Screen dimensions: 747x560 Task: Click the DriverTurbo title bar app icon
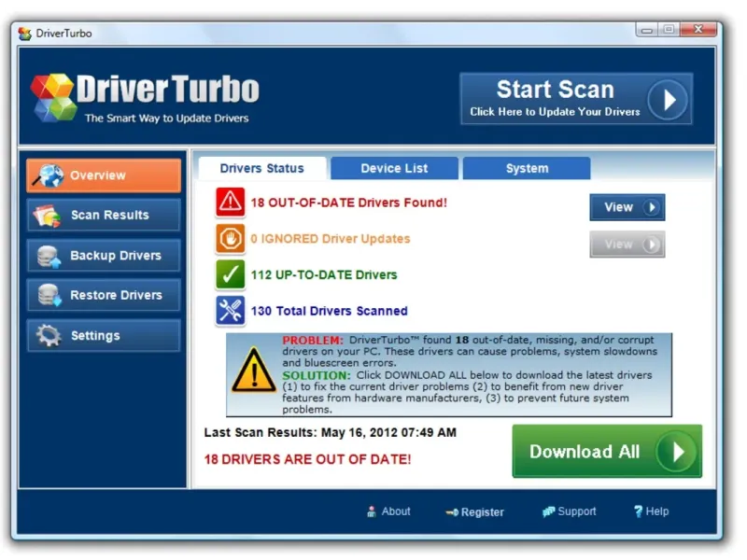[x=25, y=34]
